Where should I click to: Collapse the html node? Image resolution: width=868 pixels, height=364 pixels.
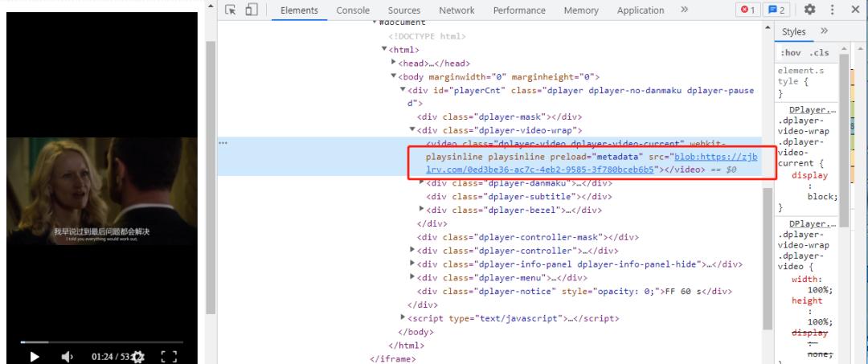[385, 49]
